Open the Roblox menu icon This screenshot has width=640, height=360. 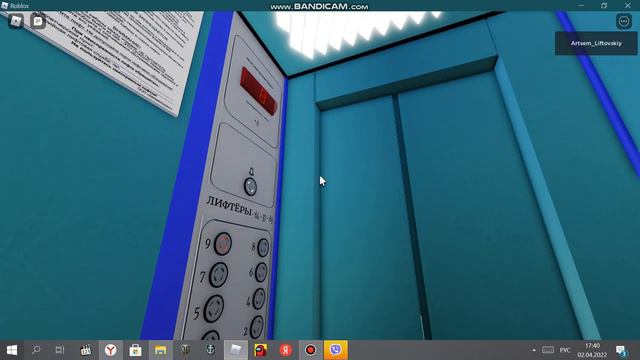(16, 21)
